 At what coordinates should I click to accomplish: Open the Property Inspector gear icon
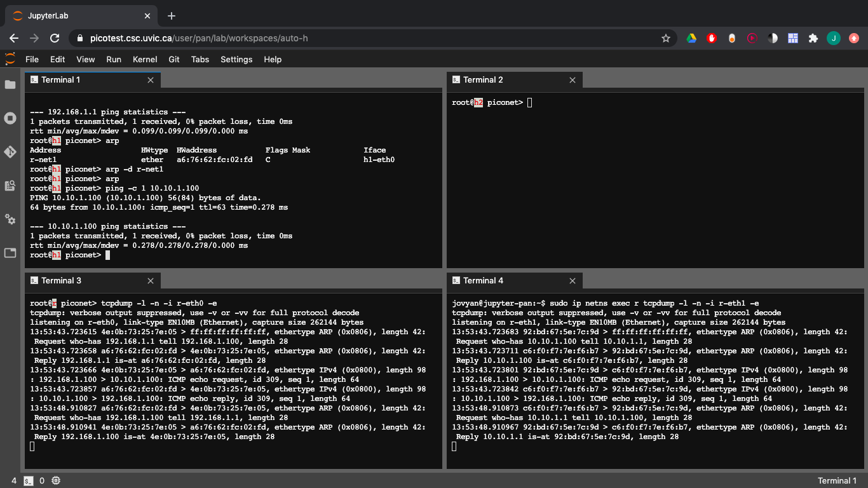point(10,219)
